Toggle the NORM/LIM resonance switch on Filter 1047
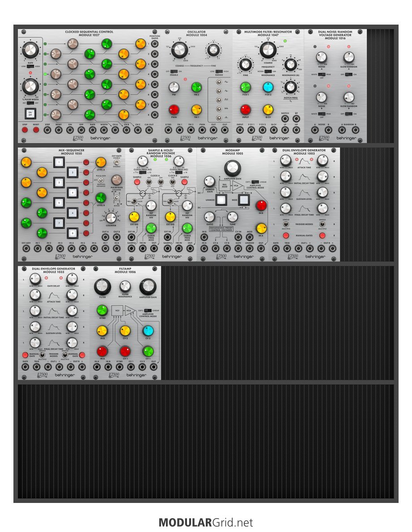Viewport: 412px width, 532px height. click(x=268, y=71)
